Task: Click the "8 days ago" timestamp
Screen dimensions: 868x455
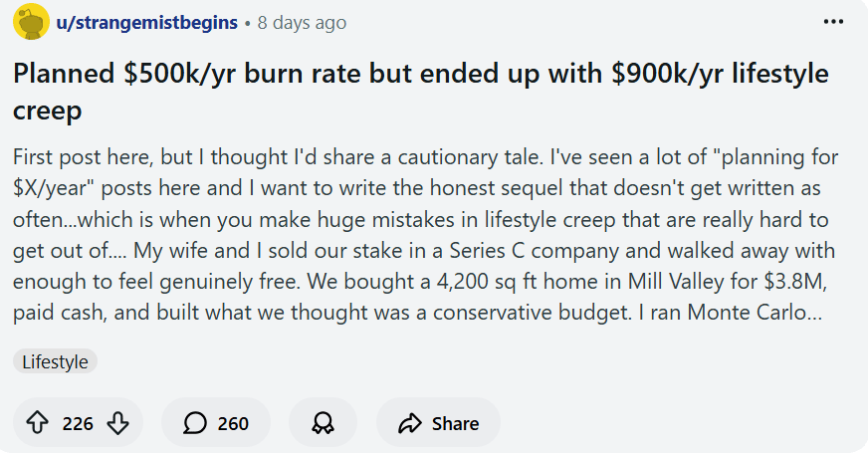Action: [302, 23]
